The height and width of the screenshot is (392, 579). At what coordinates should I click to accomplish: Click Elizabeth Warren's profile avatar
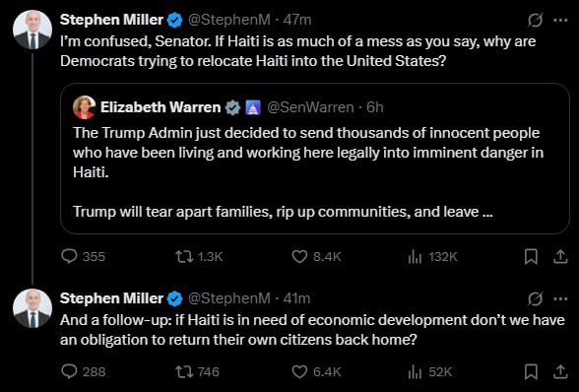click(85, 107)
